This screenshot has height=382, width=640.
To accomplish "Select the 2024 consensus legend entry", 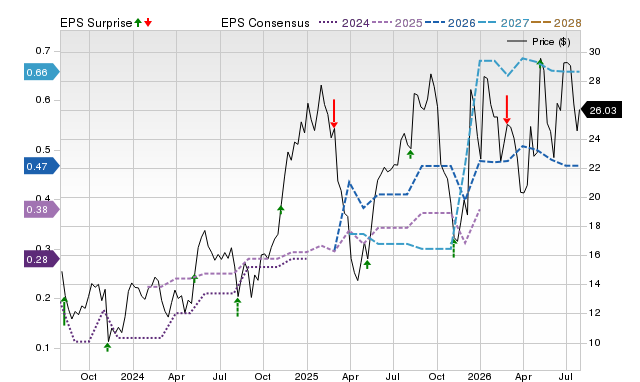I will pyautogui.click(x=344, y=23).
